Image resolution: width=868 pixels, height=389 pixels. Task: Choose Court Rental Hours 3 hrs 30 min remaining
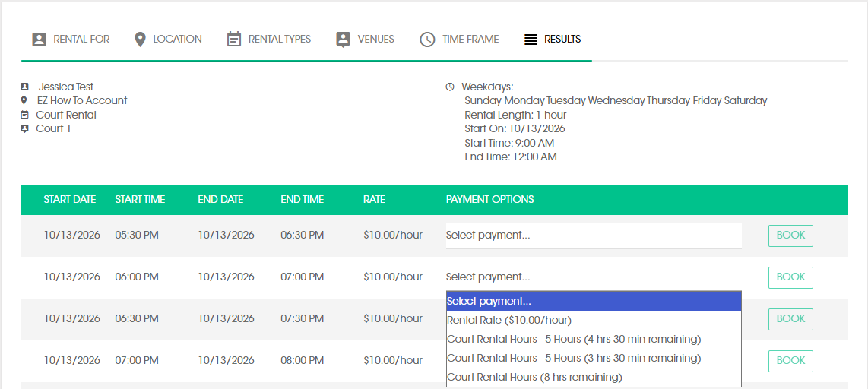tap(594, 359)
